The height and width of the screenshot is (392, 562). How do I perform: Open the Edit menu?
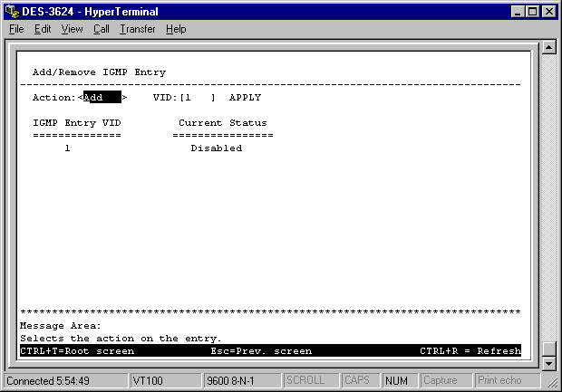pyautogui.click(x=43, y=29)
